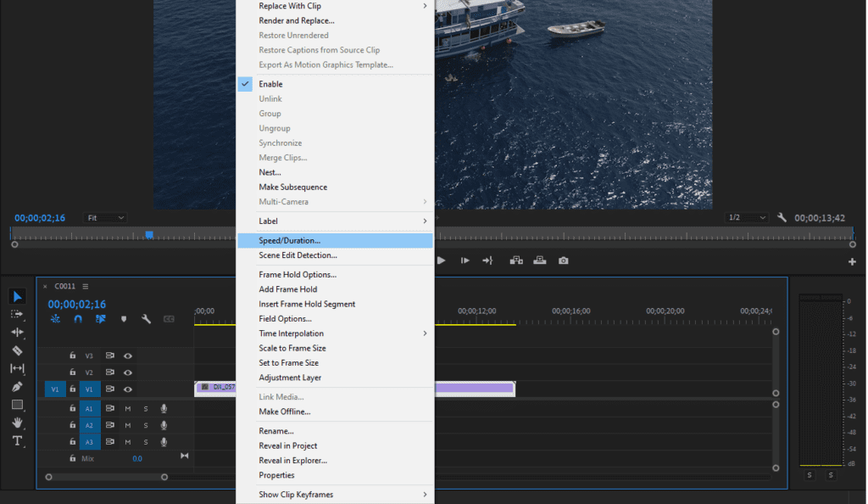Open the Fit zoom level dropdown
This screenshot has width=868, height=504.
point(103,218)
